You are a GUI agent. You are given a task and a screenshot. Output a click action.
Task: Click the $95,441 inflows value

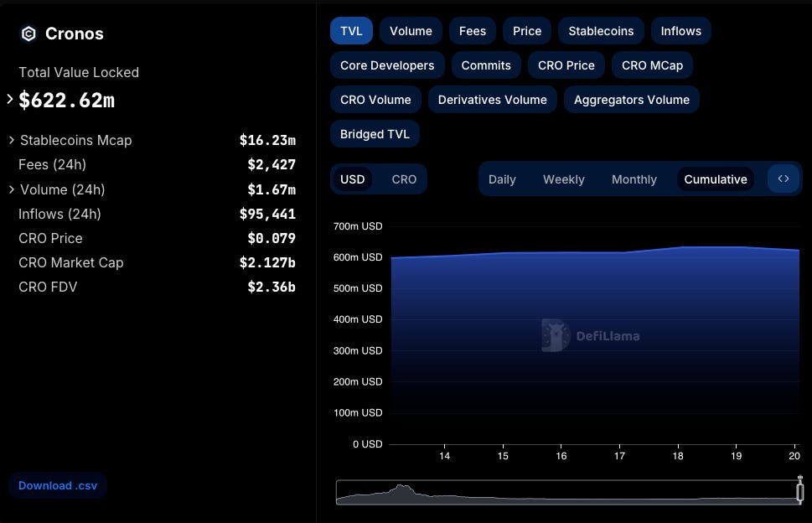(267, 214)
